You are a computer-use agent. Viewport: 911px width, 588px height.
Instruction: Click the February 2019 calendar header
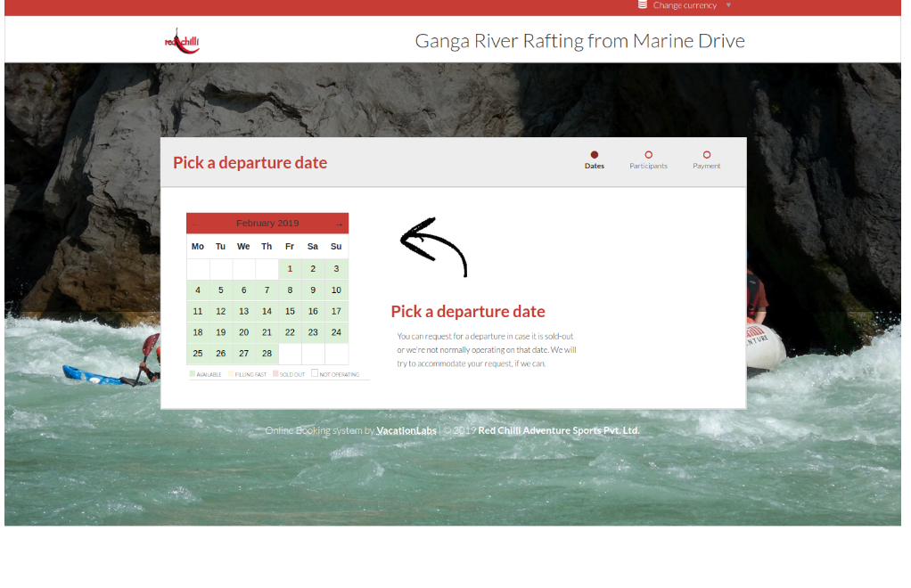click(267, 224)
